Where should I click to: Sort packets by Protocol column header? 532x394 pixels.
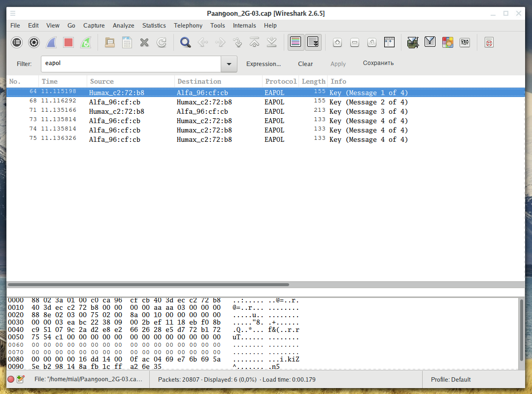[x=280, y=81]
